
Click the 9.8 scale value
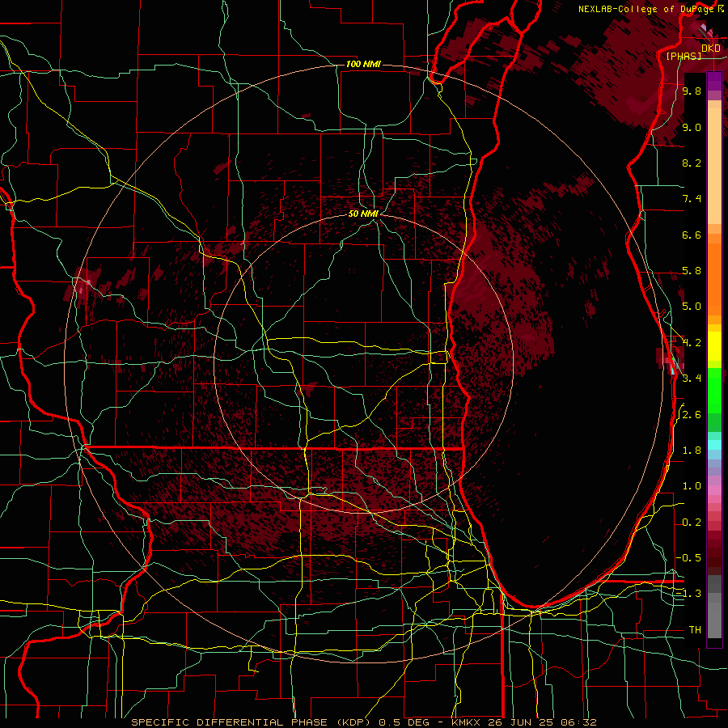click(692, 91)
